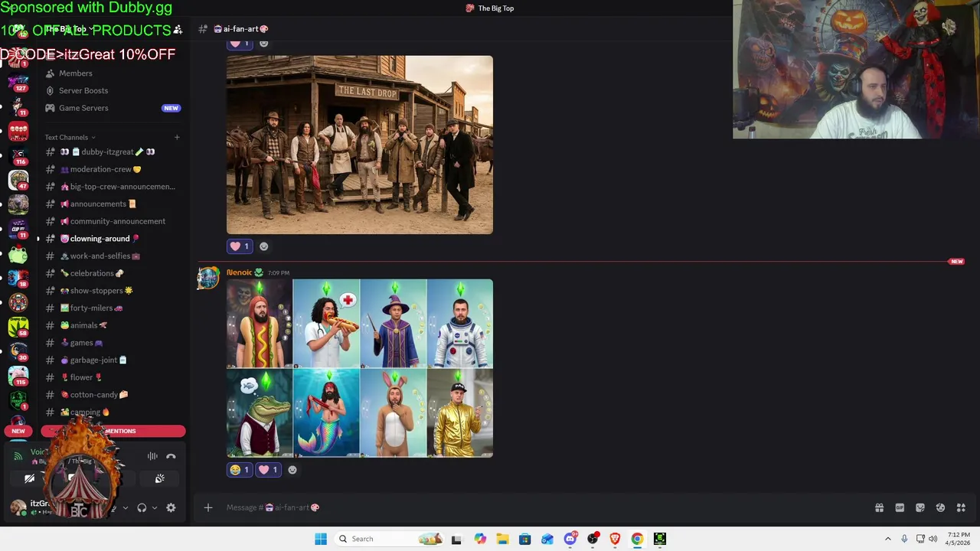Open the western saloon The Last Drop image
980x551 pixels.
[360, 145]
